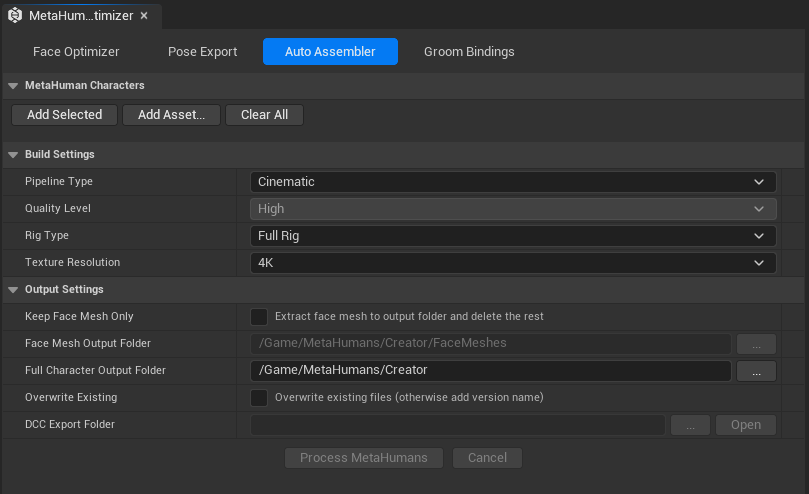Click the Face Mesh Output Folder label
This screenshot has width=809, height=494.
point(88,343)
